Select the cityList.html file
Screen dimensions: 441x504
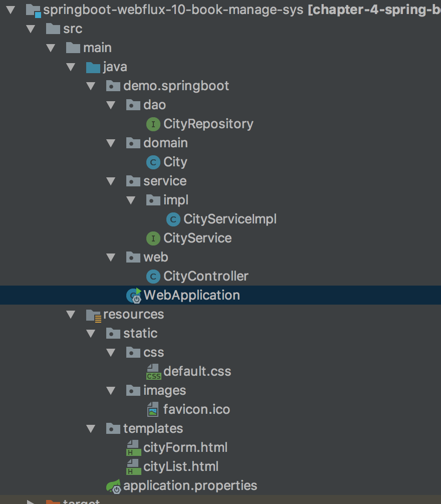[181, 466]
